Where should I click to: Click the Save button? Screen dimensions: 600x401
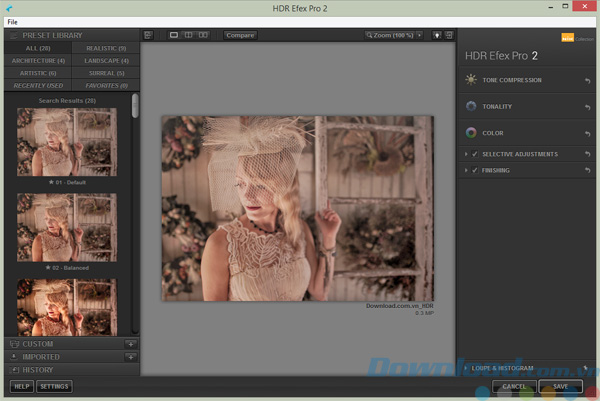(x=560, y=386)
